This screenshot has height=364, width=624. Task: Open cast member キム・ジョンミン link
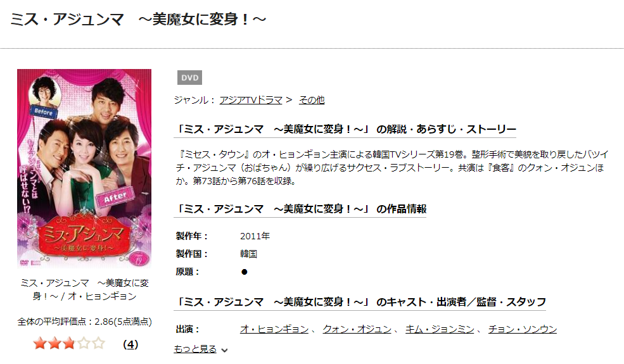[x=440, y=329]
